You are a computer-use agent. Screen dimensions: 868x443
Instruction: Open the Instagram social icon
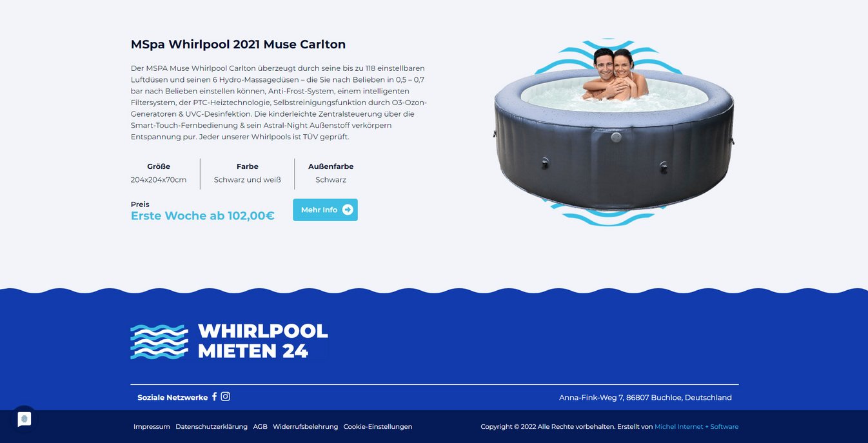pos(226,397)
